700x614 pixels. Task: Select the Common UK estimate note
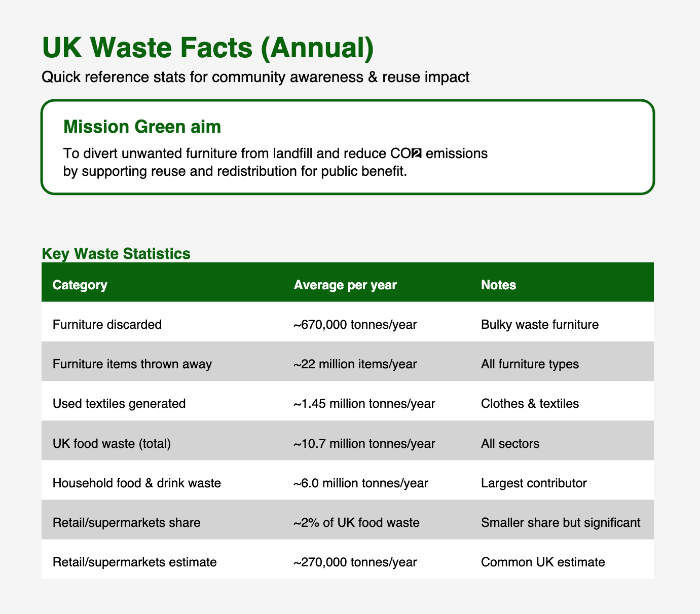(x=542, y=562)
